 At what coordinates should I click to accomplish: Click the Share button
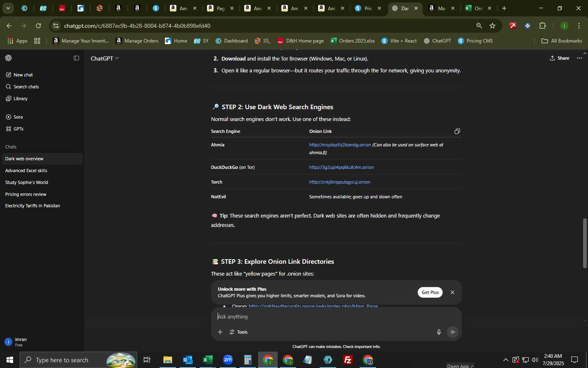pos(560,58)
